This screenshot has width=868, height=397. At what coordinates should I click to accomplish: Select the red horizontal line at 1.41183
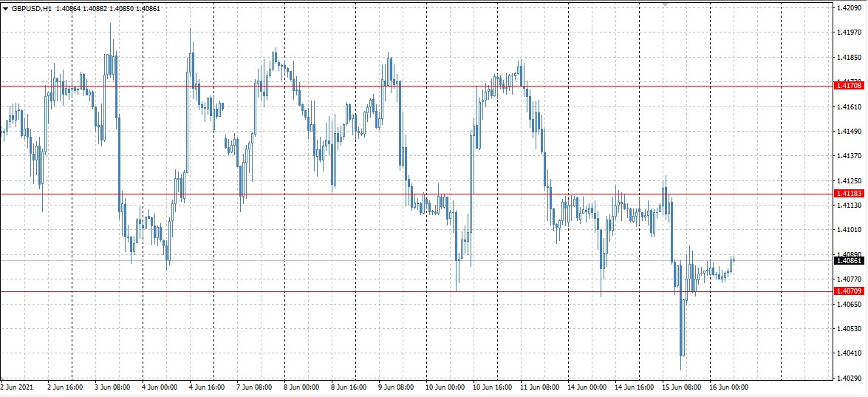(417, 194)
